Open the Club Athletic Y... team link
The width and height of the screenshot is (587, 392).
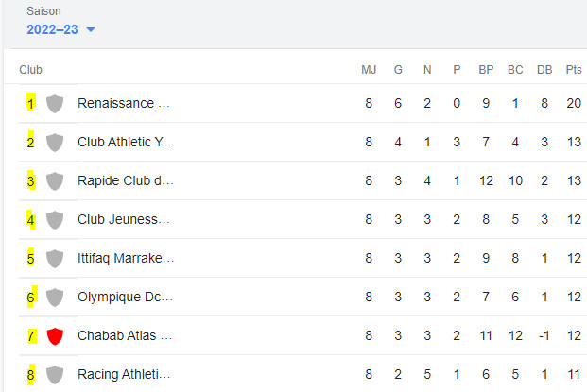tap(126, 142)
